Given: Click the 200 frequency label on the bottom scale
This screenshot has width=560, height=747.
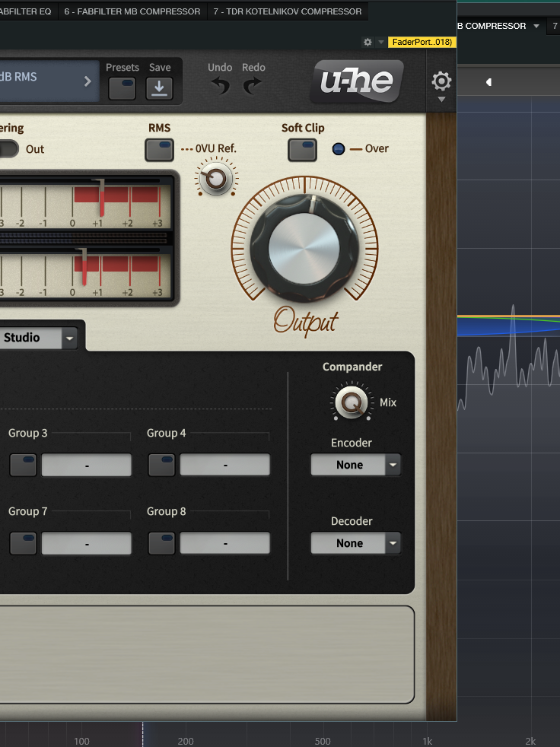Looking at the screenshot, I should click(186, 741).
